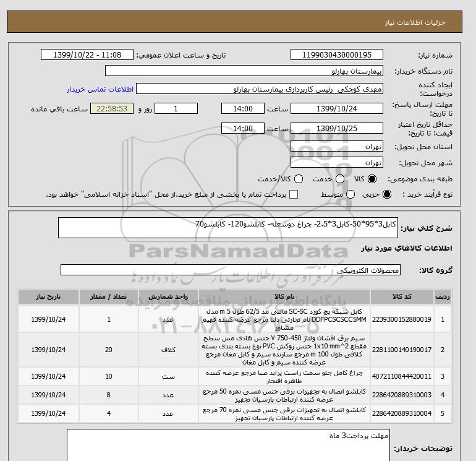
Task: Click the goods group محصولات الکترونیکی field
Action: tap(231, 270)
